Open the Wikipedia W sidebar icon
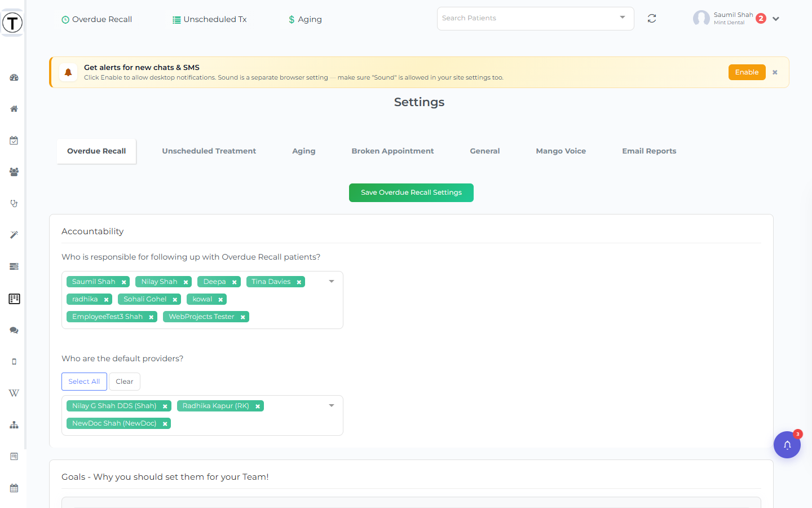Viewport: 812px width, 508px height. point(14,393)
